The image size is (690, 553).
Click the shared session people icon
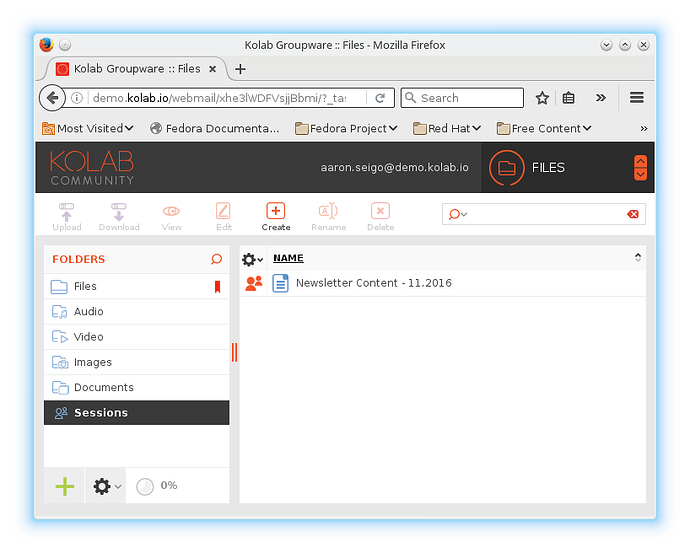point(254,283)
